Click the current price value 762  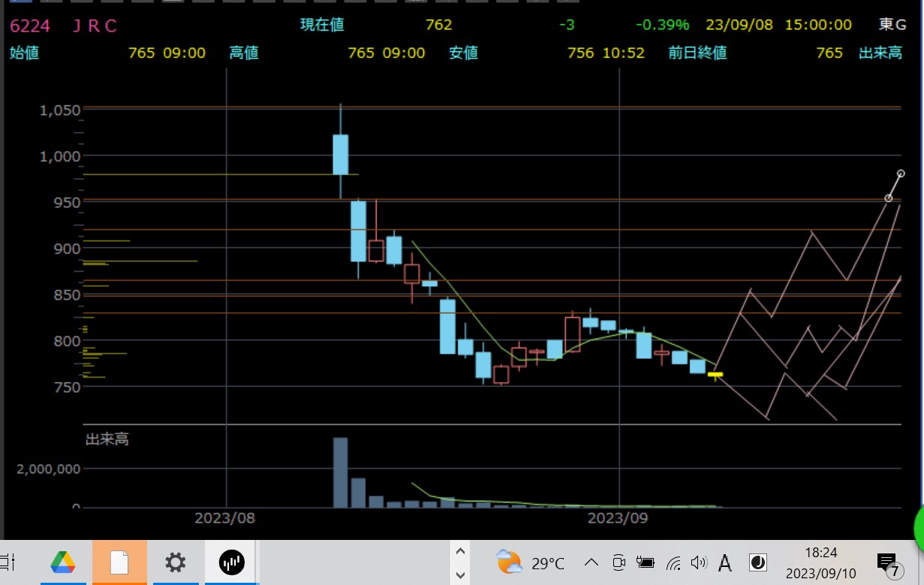439,25
